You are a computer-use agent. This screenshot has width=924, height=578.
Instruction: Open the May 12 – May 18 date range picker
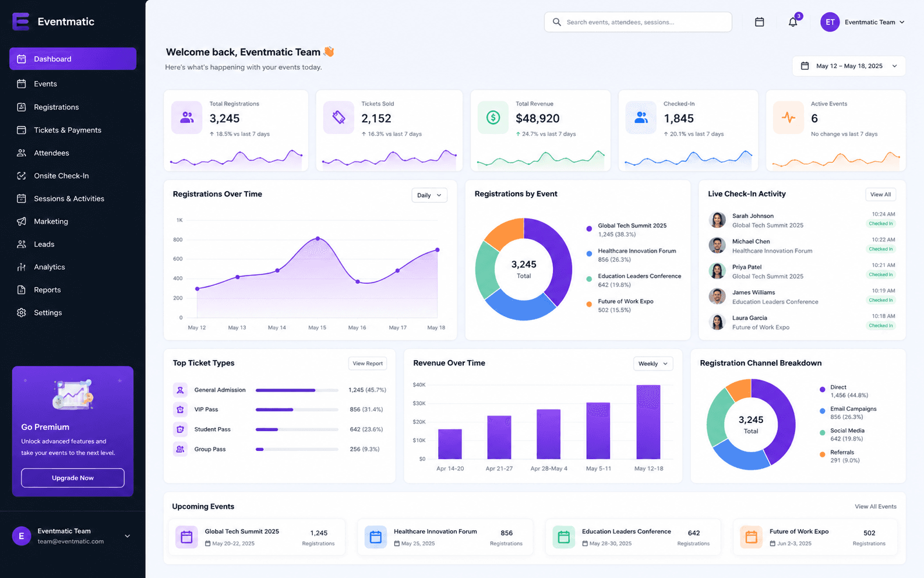pos(849,66)
